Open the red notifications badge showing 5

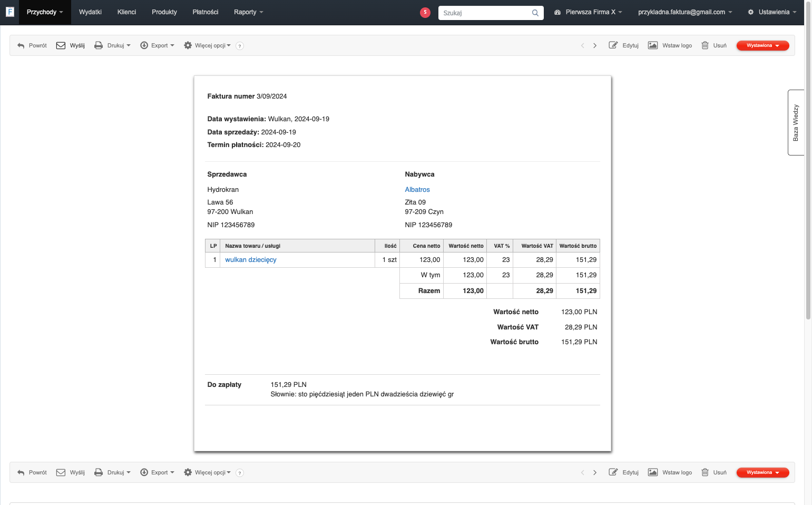coord(425,13)
